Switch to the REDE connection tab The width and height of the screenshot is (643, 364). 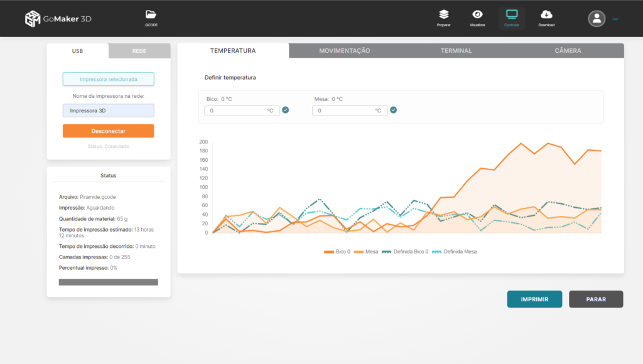pyautogui.click(x=139, y=51)
